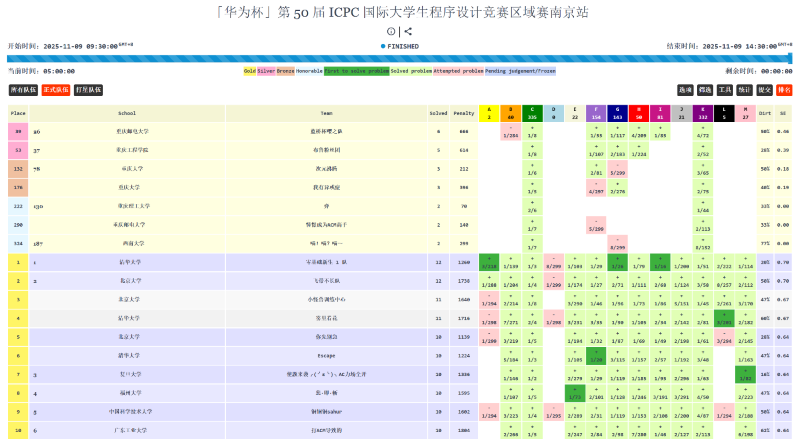
Task: Open the 筛选 (filter) menu
Action: (x=705, y=90)
